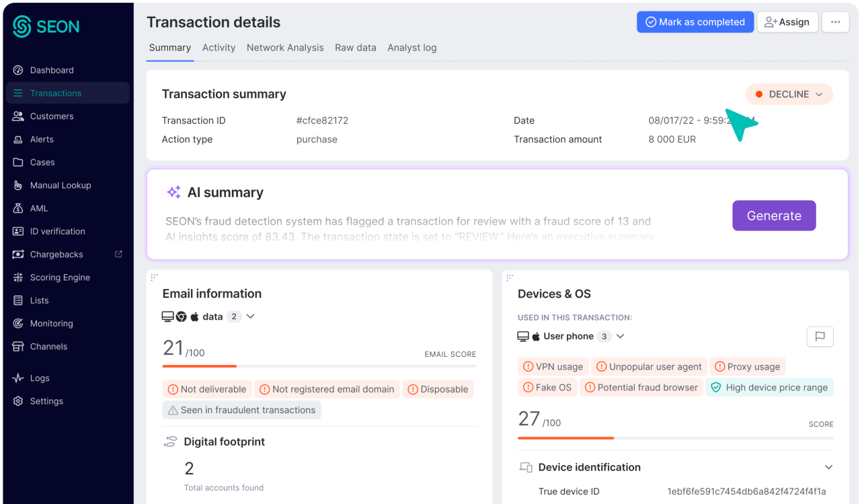Click the VPN usage warning tag
This screenshot has height=504, width=862.
(553, 367)
